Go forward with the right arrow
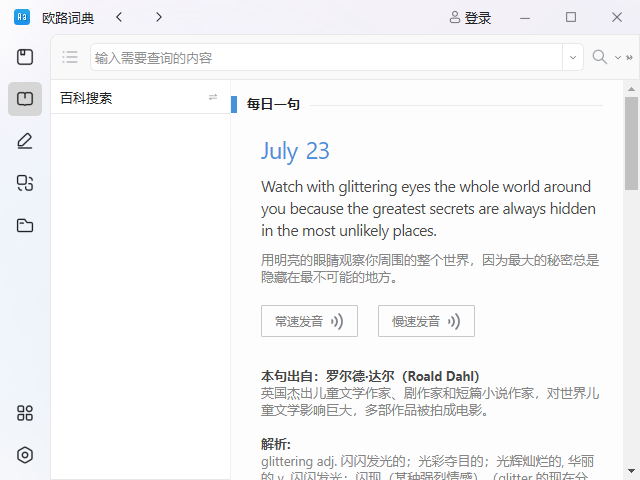Image resolution: width=640 pixels, height=480 pixels. [159, 17]
